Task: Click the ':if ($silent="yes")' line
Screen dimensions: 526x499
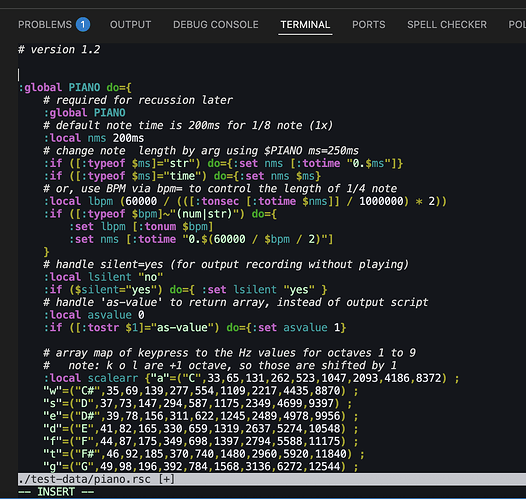Action: (185, 290)
